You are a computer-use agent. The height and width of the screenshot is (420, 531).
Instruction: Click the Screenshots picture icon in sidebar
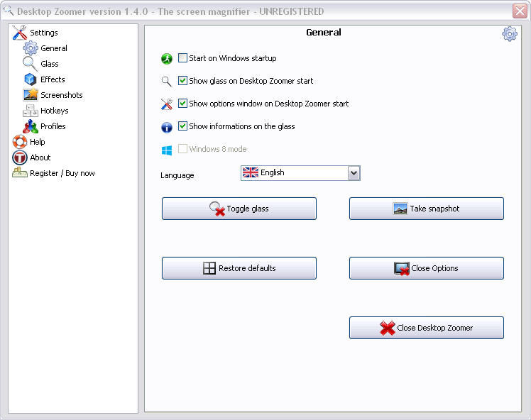click(31, 95)
